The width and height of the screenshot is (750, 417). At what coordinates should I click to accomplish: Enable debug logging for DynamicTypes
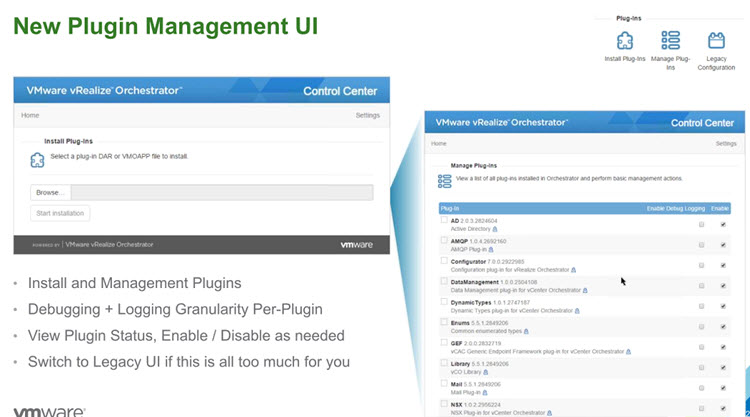pyautogui.click(x=702, y=306)
